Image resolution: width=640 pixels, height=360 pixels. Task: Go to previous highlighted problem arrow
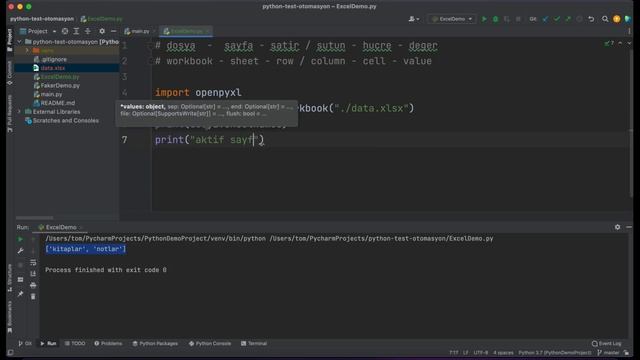click(620, 43)
